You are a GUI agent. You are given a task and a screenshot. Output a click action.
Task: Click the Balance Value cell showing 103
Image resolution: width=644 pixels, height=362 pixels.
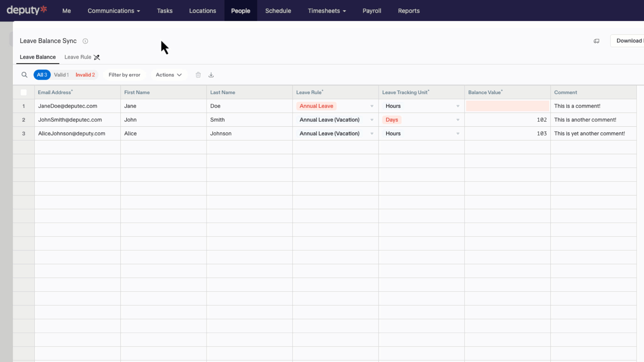[x=507, y=133]
